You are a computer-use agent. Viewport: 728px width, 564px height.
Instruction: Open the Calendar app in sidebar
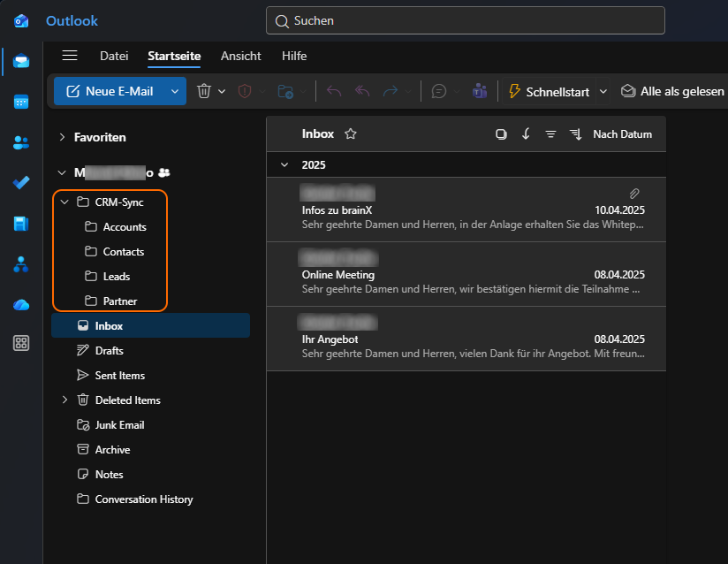coord(21,102)
